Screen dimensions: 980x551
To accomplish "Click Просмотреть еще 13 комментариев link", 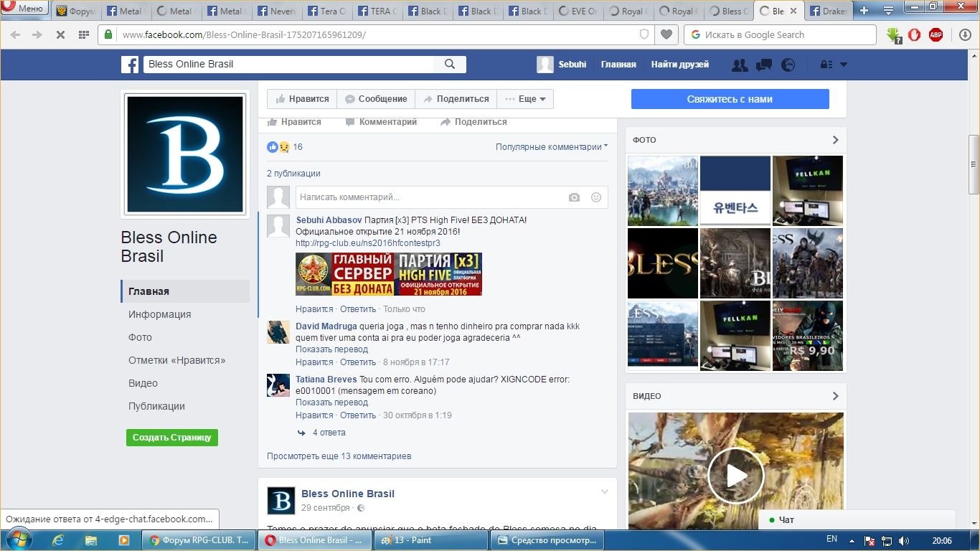I will (339, 456).
